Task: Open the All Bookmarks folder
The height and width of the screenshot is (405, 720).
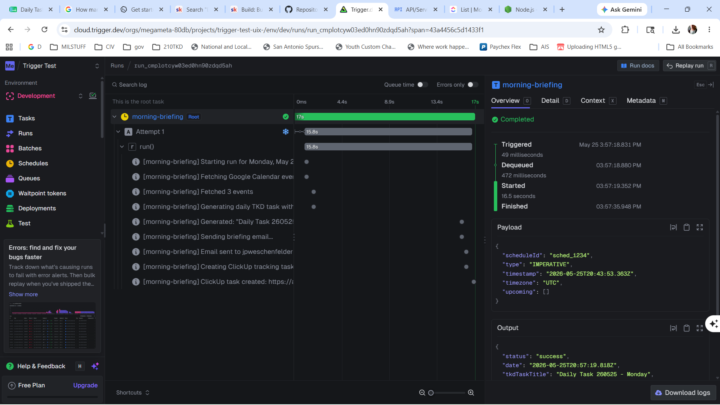Action: (690, 47)
